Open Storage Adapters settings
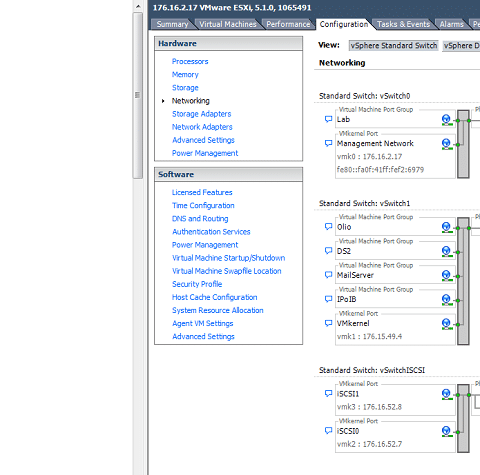This screenshot has width=480, height=475. (201, 114)
